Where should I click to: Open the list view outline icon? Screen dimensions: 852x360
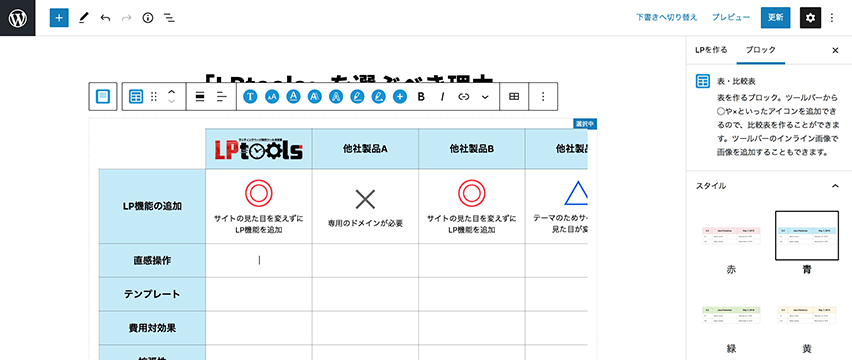click(x=170, y=18)
